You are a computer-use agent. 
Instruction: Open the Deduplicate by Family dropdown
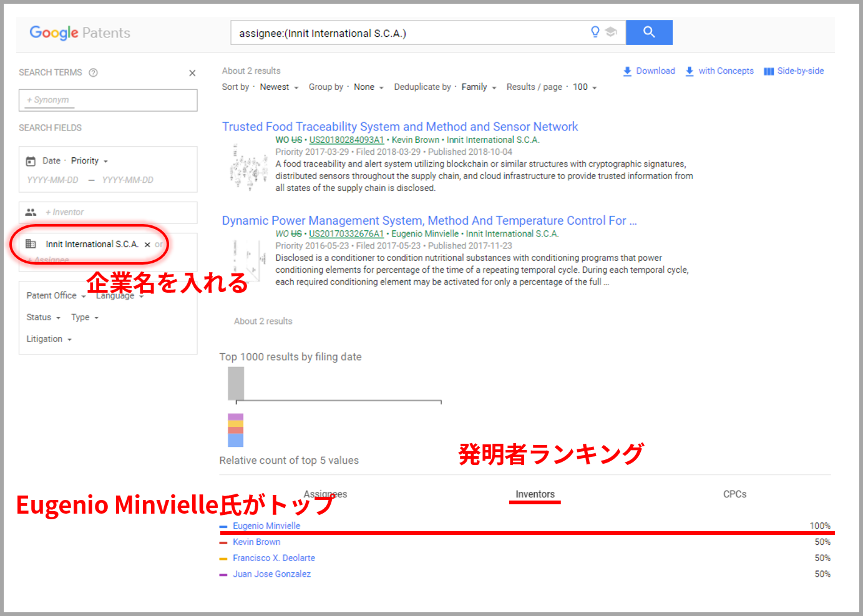(479, 87)
